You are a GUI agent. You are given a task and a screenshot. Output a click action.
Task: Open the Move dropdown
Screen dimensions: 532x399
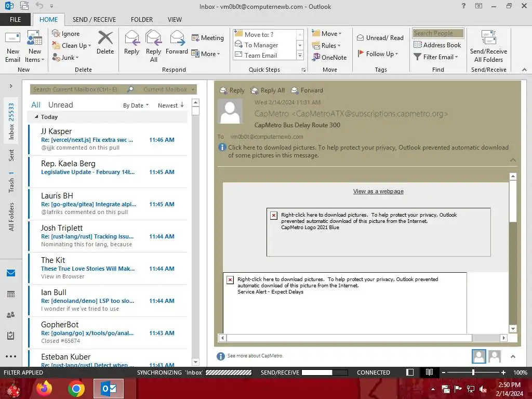pyautogui.click(x=327, y=34)
